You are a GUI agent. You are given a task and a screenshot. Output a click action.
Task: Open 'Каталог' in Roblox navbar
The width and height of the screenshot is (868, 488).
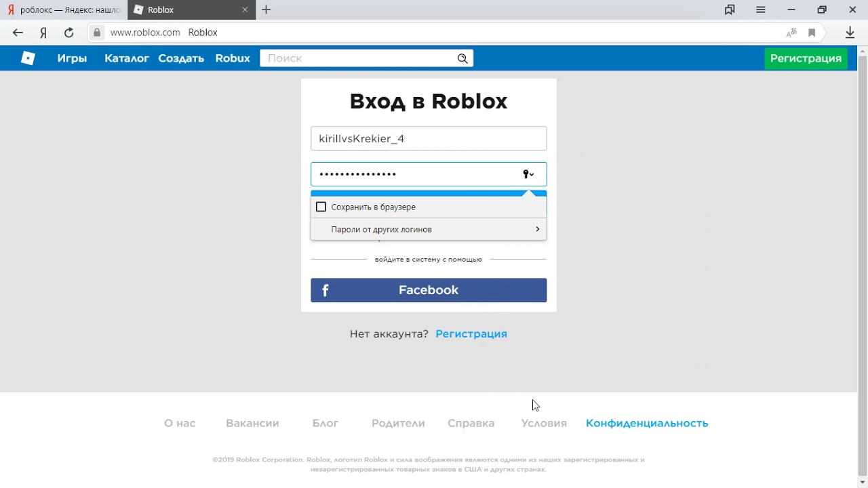[127, 58]
